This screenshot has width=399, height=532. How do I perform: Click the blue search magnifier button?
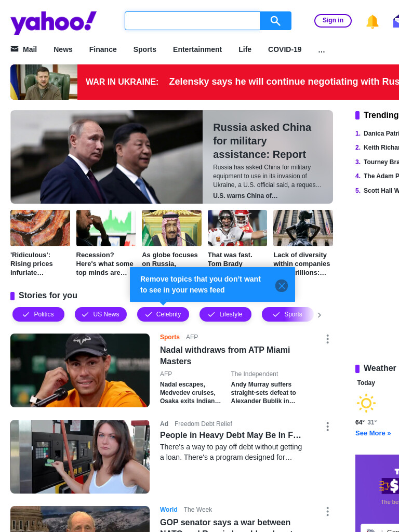pos(275,21)
